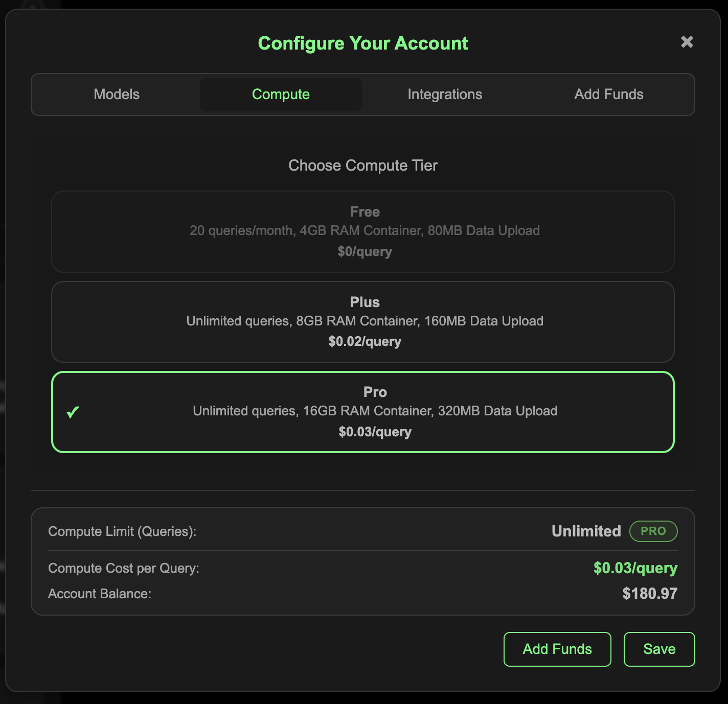Click the PRO badge pill
The width and height of the screenshot is (728, 704).
click(x=653, y=531)
